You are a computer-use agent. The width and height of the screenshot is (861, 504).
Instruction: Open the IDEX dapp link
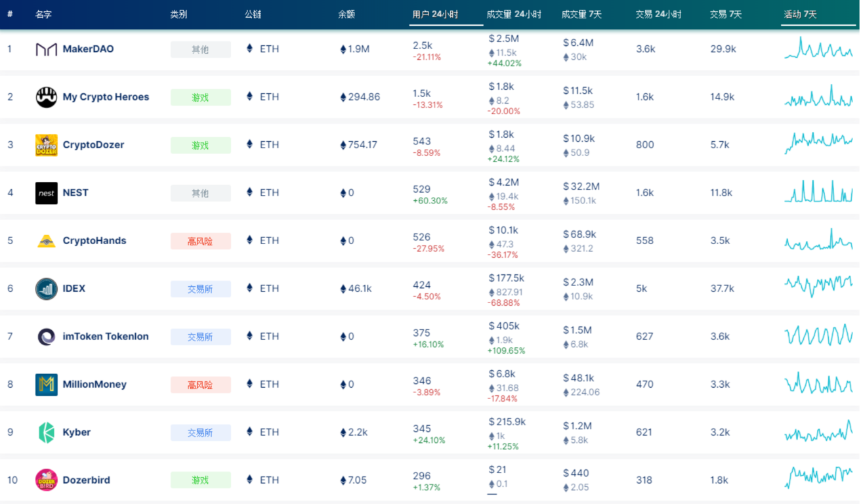74,289
